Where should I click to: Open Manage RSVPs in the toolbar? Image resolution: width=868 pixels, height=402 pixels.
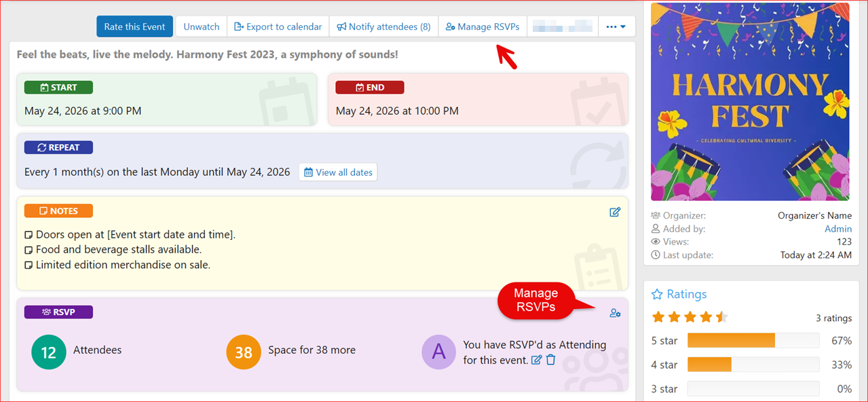(483, 26)
